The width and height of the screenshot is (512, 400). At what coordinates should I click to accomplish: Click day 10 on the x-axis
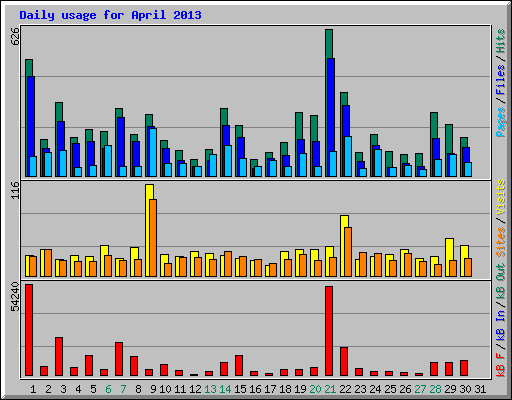[165, 389]
